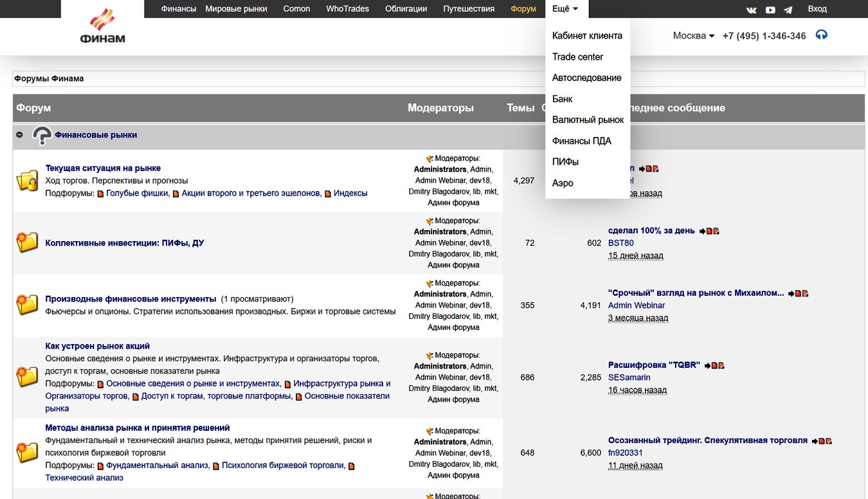Click the question mark icon beside Финансовые рынки

click(42, 136)
